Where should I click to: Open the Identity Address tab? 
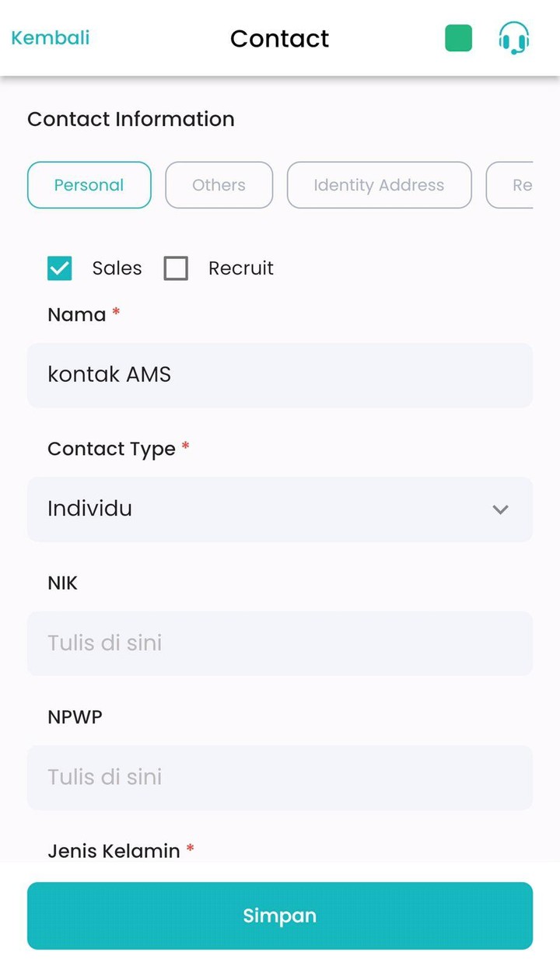tap(379, 184)
